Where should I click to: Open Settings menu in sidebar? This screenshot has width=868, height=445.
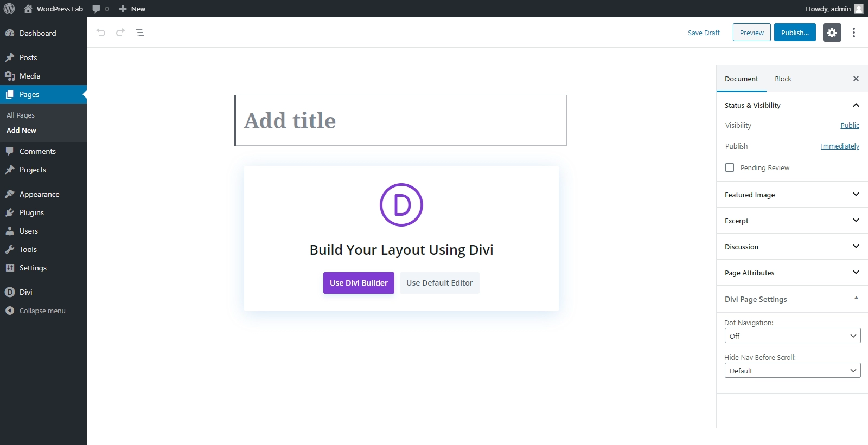[43, 268]
